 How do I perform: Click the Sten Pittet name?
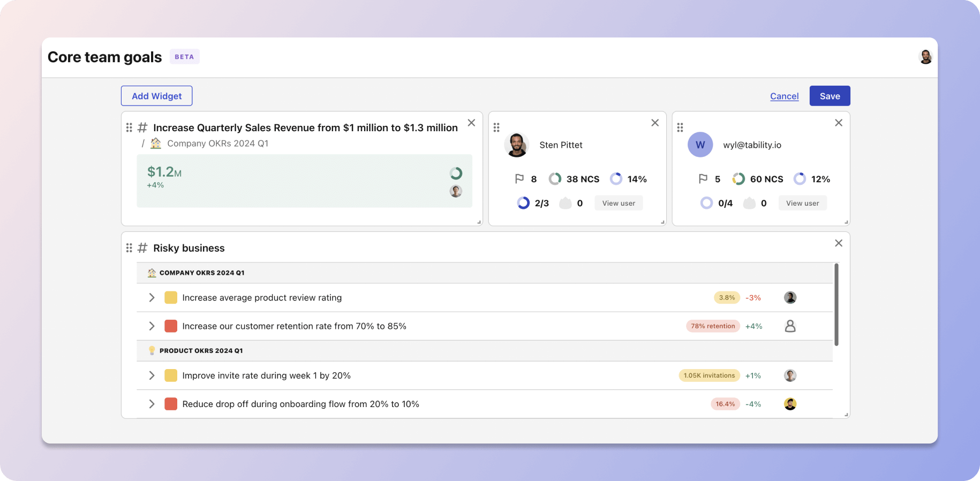tap(561, 145)
